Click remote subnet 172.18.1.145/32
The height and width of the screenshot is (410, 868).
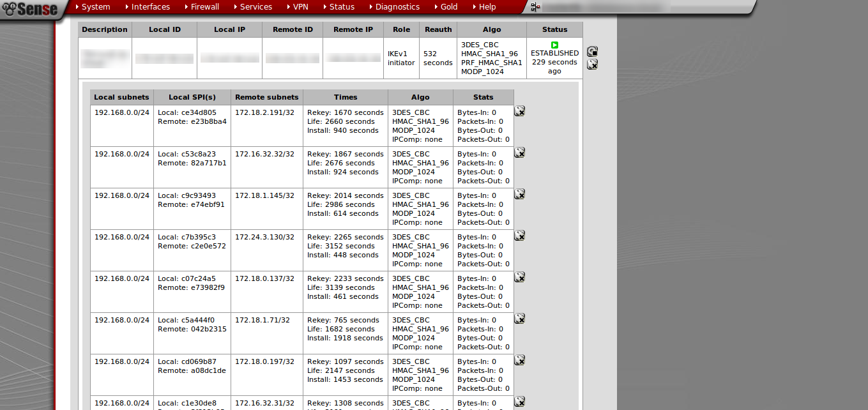264,195
